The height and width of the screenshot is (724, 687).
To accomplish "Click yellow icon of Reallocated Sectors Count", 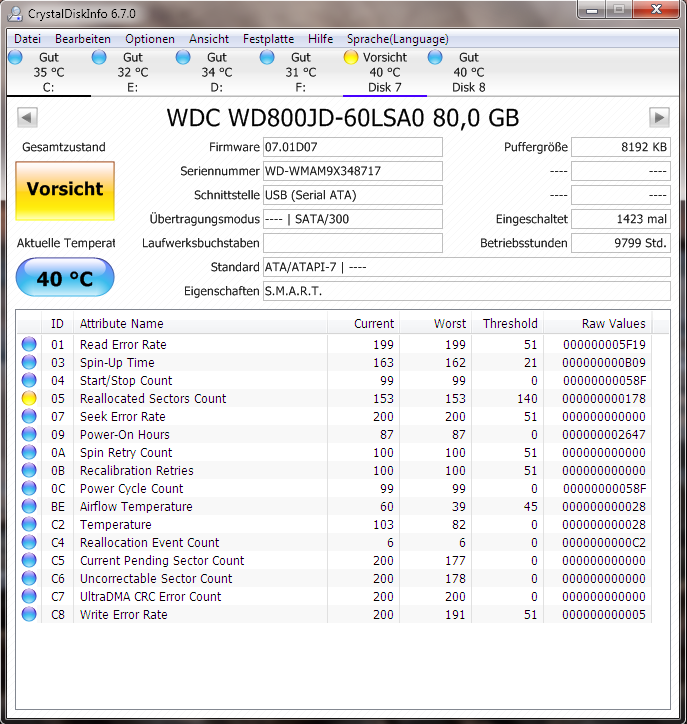I will click(x=29, y=398).
